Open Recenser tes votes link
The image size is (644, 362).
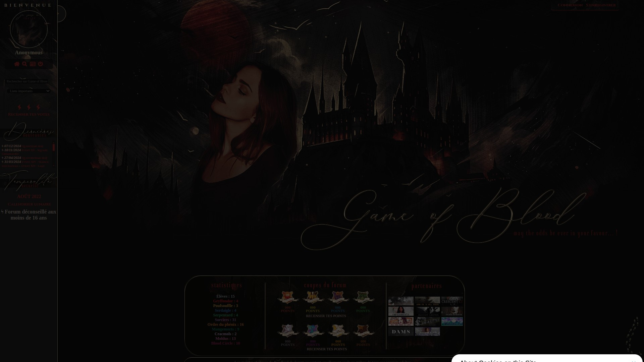pos(29,114)
